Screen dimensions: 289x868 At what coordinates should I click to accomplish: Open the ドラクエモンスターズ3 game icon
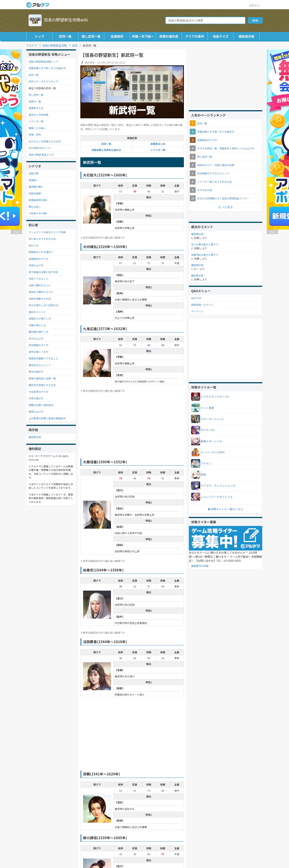[x=195, y=397]
